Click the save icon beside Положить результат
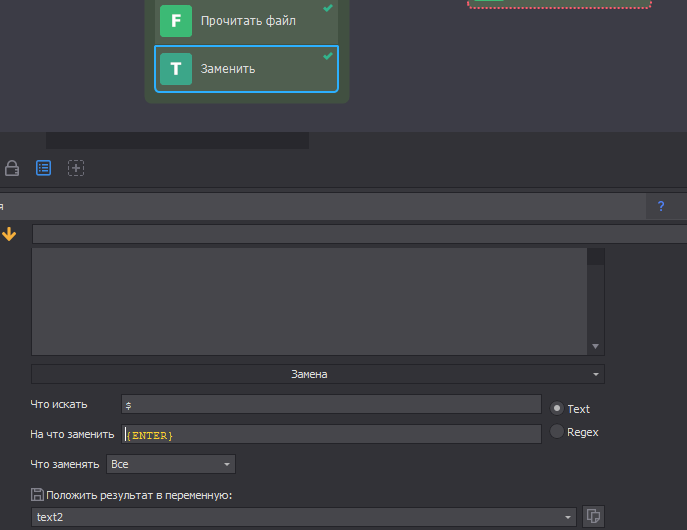Viewport: 687px width, 530px height. pos(37,494)
